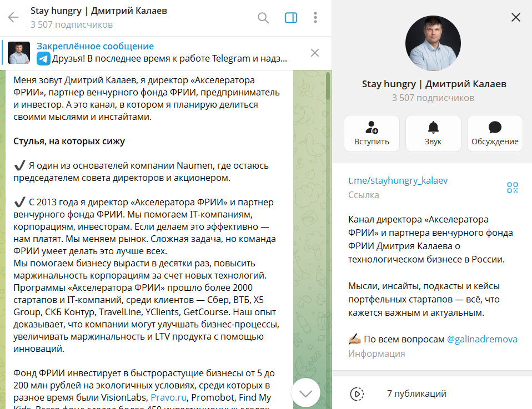Click 'Информация' label in info panel
This screenshot has height=409, width=532.
coord(377,354)
